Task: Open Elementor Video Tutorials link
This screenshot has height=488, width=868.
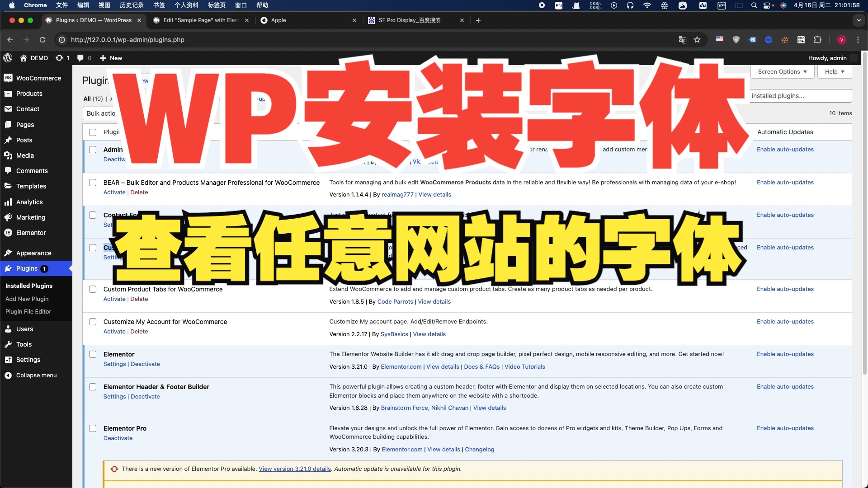Action: click(524, 367)
